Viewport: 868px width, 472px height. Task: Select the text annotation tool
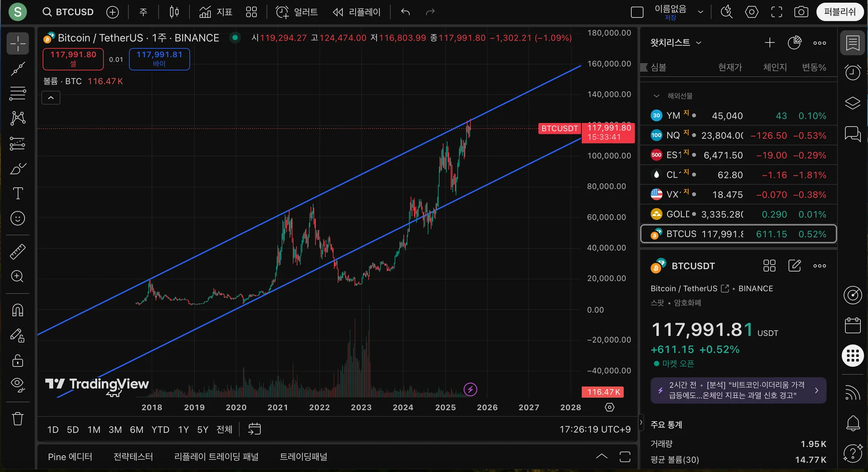(x=18, y=194)
